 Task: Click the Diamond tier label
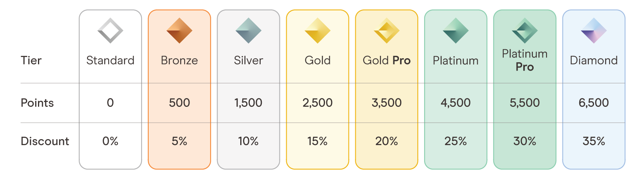[x=594, y=61]
